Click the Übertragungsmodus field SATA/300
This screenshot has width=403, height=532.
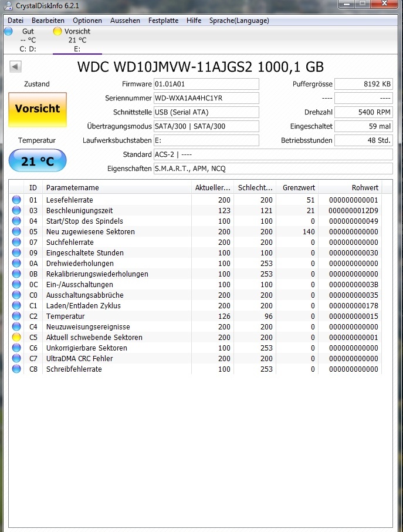[206, 126]
